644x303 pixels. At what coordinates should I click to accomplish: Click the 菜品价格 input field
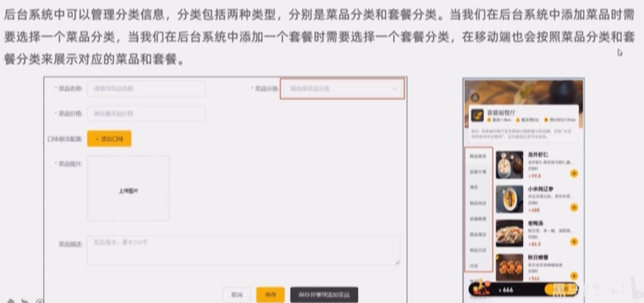[146, 114]
